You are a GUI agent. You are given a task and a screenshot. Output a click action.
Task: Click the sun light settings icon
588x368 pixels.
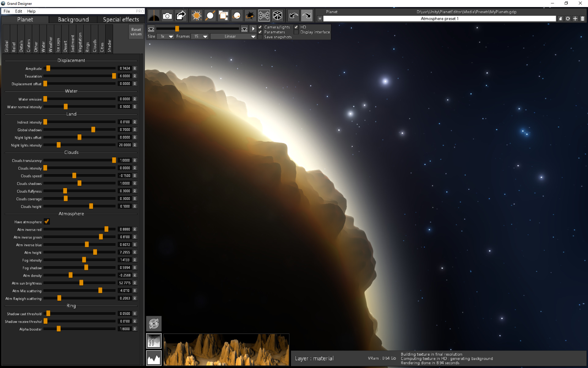[x=196, y=15]
